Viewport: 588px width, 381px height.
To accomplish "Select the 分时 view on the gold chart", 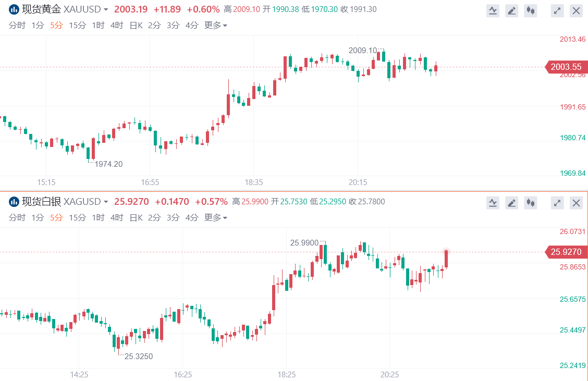I will [17, 25].
